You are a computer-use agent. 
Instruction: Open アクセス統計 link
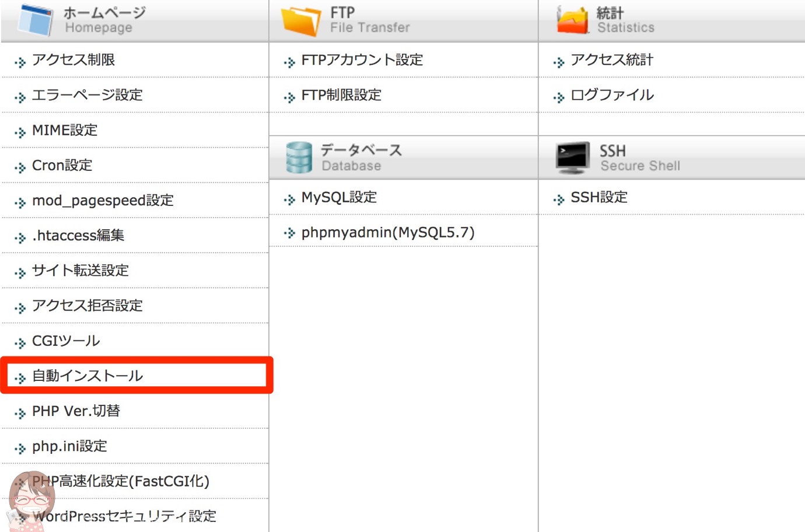pos(612,60)
